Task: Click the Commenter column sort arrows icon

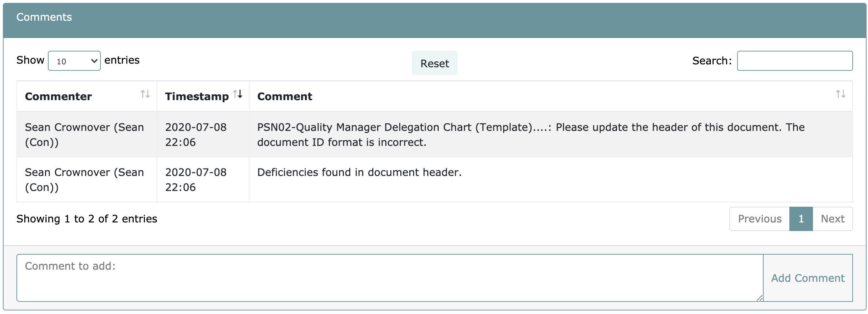Action: tap(145, 94)
